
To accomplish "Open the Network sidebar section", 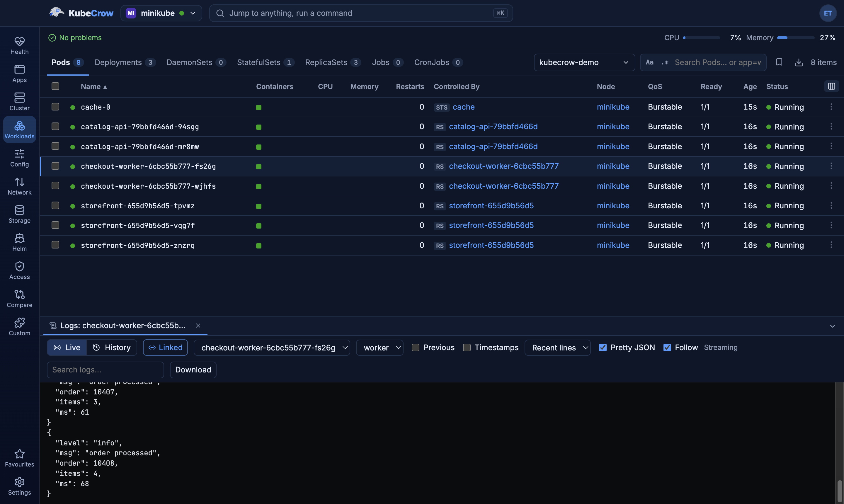I will (19, 186).
